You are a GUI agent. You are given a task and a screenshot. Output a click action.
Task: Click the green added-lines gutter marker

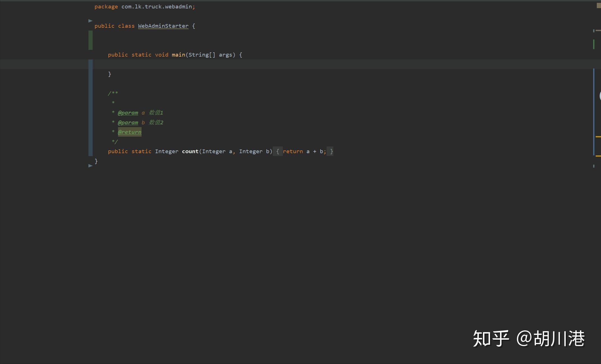91,40
